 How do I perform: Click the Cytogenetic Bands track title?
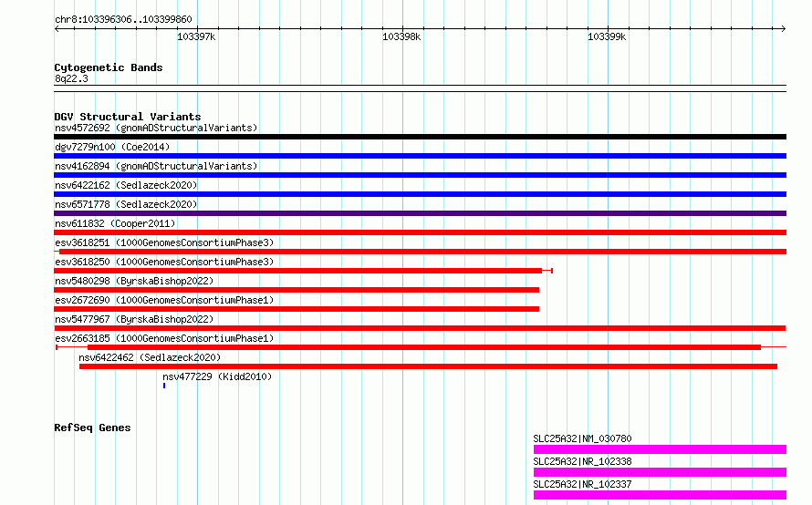pos(109,67)
